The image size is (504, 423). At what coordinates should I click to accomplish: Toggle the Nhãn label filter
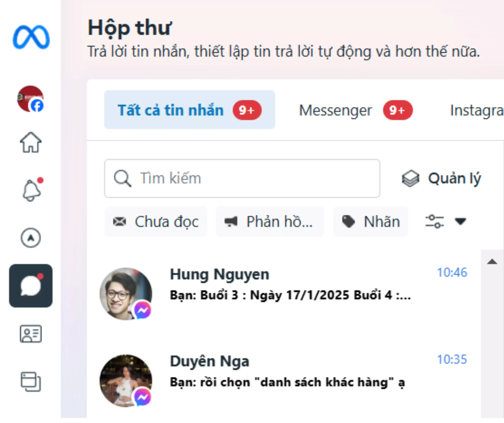371,221
